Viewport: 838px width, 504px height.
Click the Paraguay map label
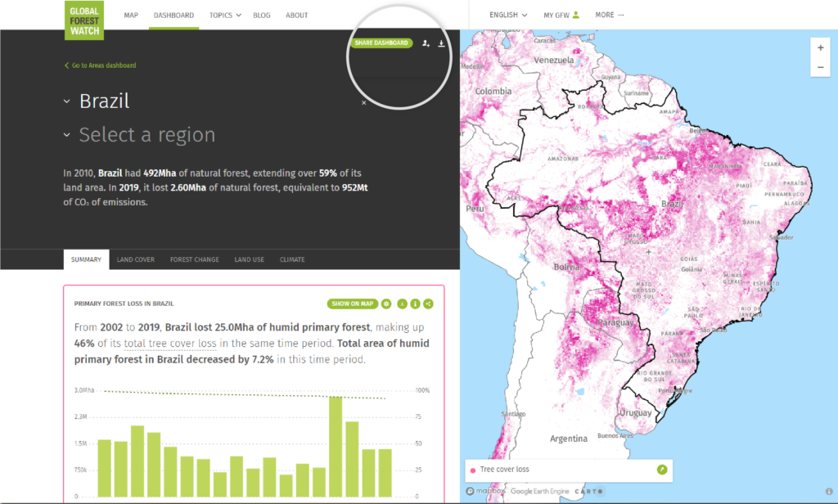click(x=615, y=322)
